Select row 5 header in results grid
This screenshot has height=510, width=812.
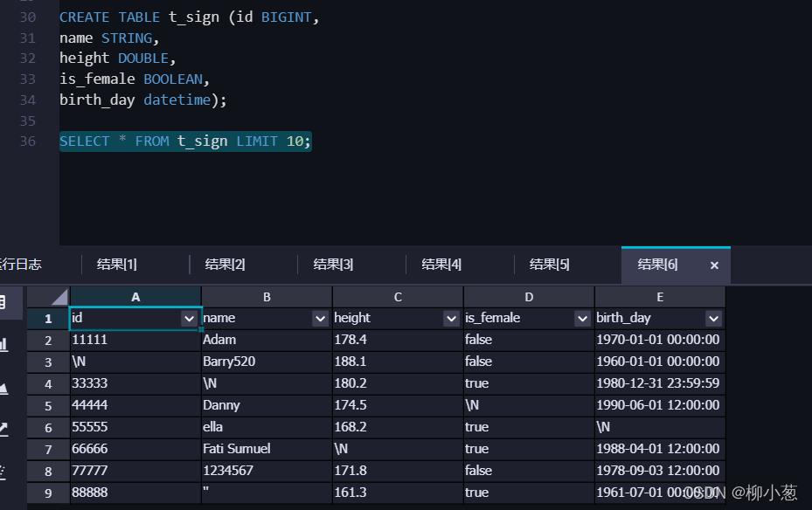pos(48,405)
